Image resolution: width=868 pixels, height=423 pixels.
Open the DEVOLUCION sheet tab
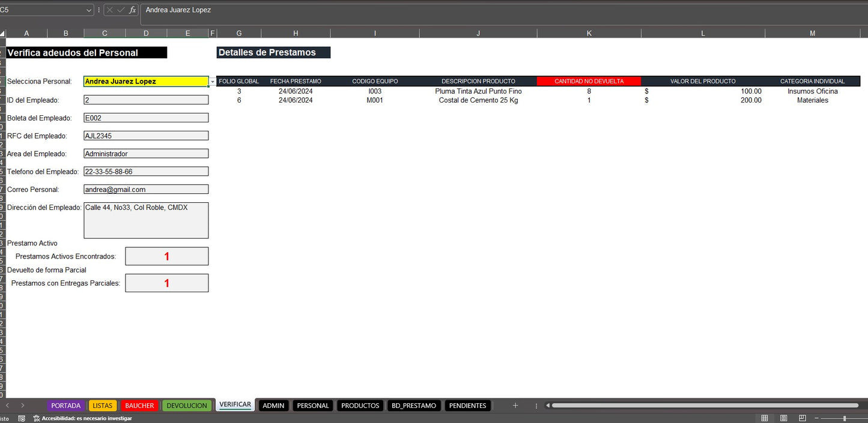(x=187, y=406)
